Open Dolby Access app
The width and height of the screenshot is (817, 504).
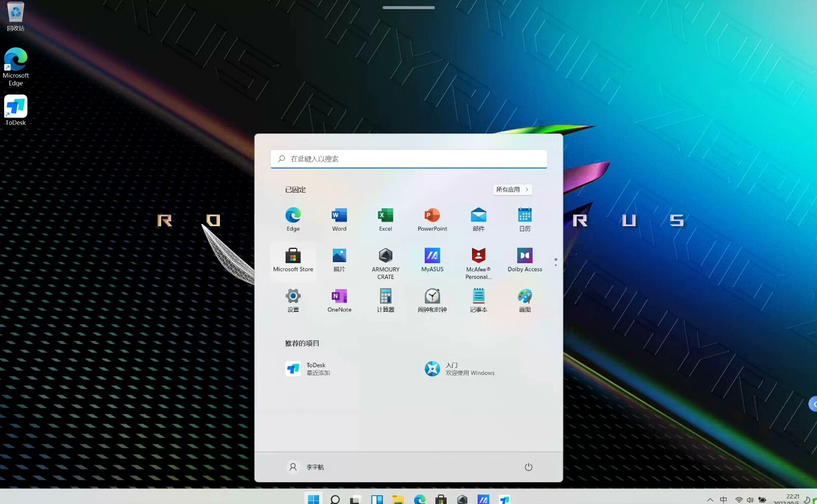tap(524, 260)
